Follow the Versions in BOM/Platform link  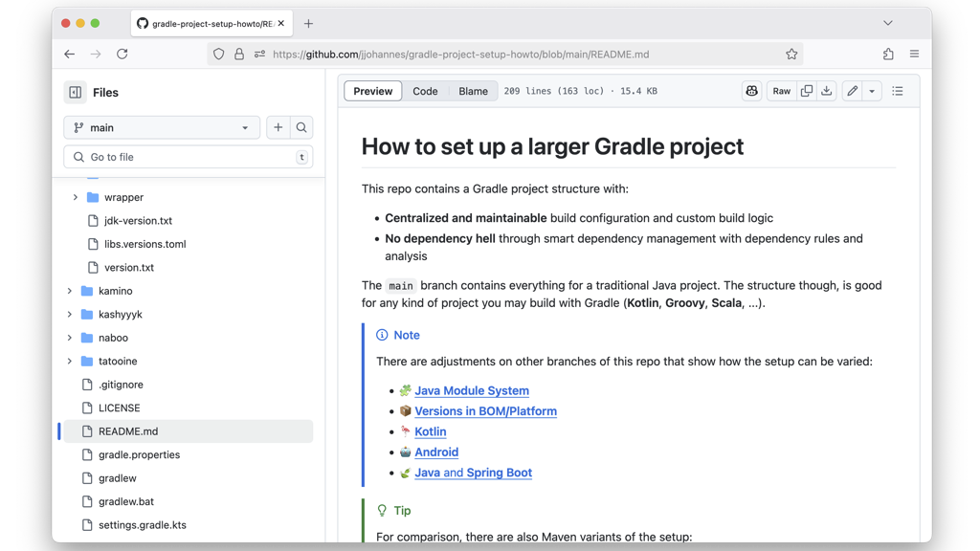coord(485,411)
